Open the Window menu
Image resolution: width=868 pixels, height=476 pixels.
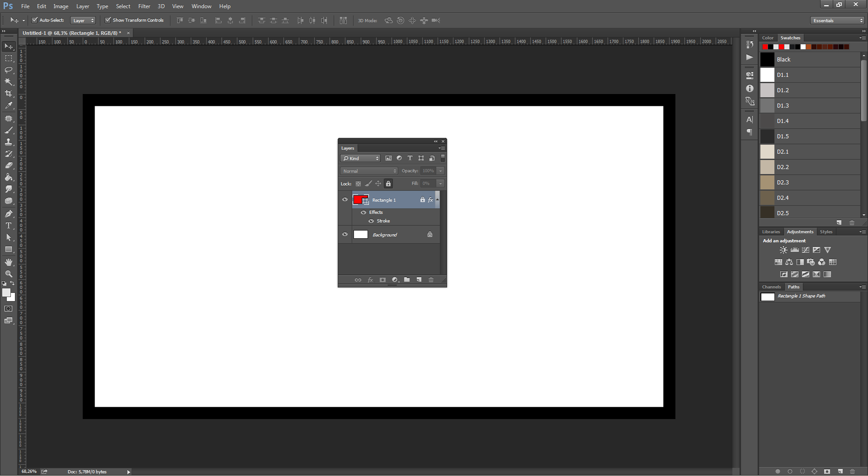(x=201, y=6)
